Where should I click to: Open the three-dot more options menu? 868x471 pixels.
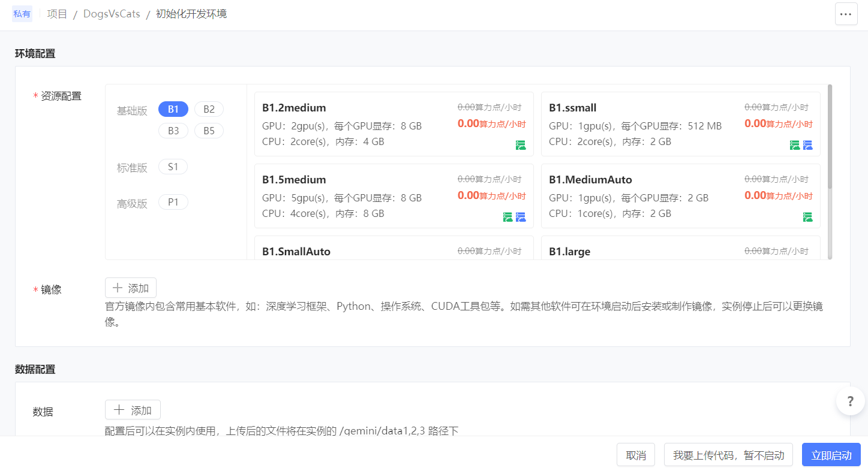click(846, 14)
